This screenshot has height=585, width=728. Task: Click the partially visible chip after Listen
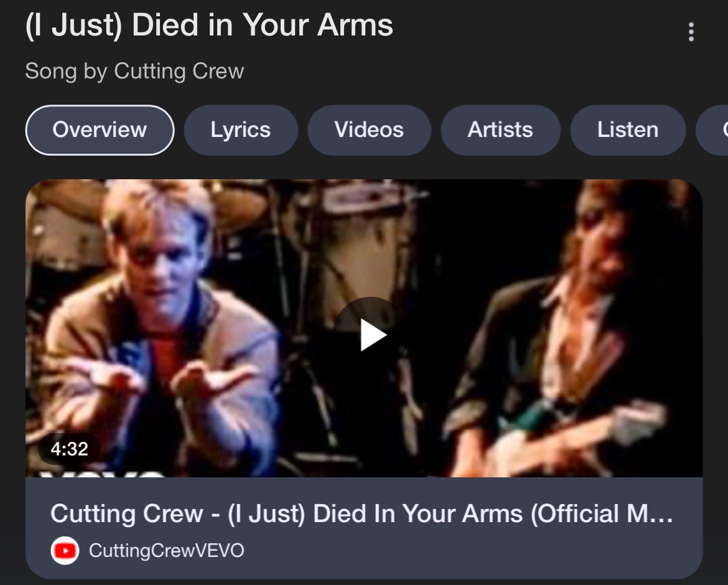[712, 130]
